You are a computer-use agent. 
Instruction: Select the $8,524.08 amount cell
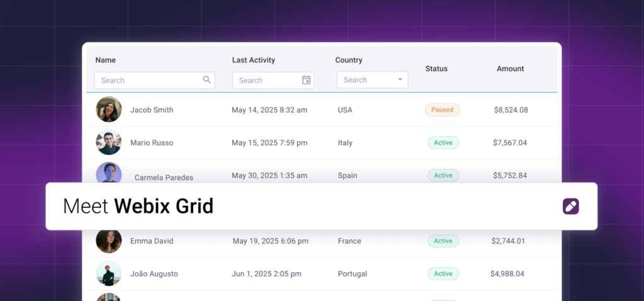(x=511, y=110)
